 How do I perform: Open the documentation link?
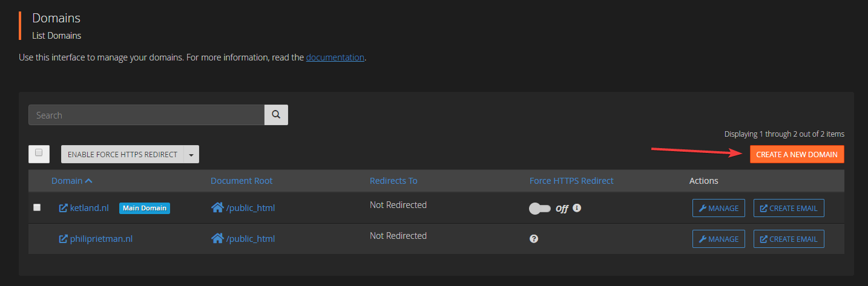tap(335, 57)
